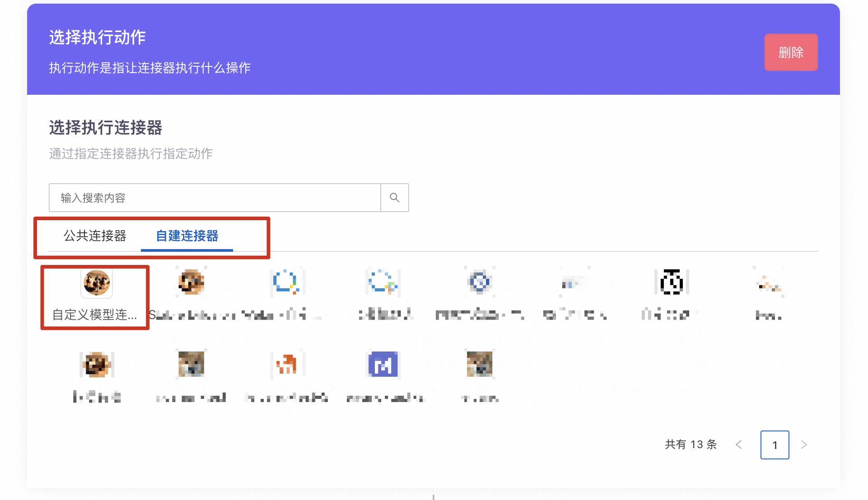This screenshot has width=868, height=500.
Task: Pick the solid blue circle connector with orange dot
Action: pyautogui.click(x=286, y=282)
